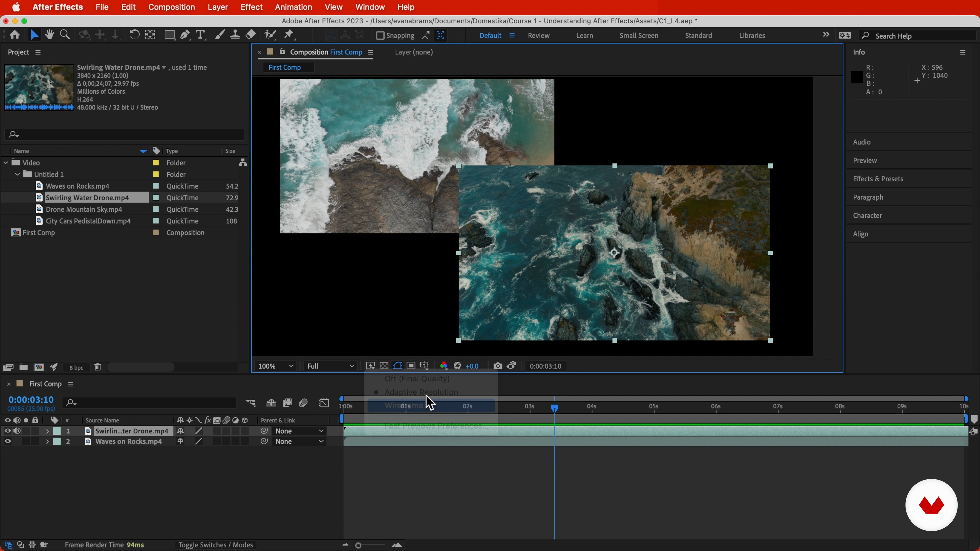Switch to the Libraries workspace

tap(752, 35)
